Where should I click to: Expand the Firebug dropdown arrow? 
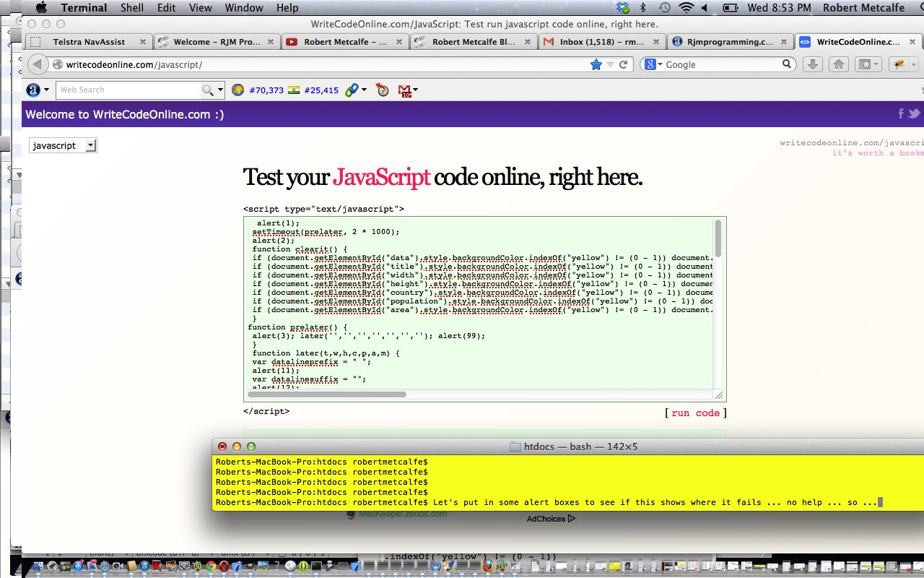(913, 64)
